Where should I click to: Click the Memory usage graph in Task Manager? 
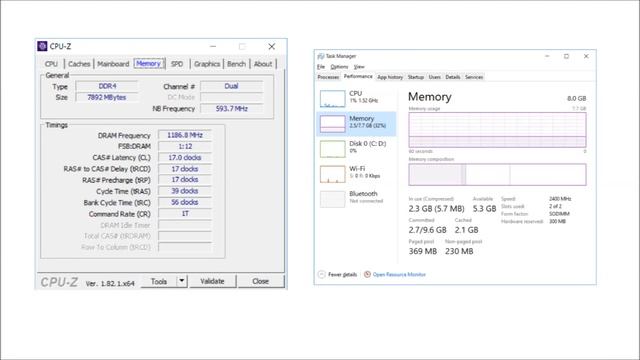pos(497,130)
